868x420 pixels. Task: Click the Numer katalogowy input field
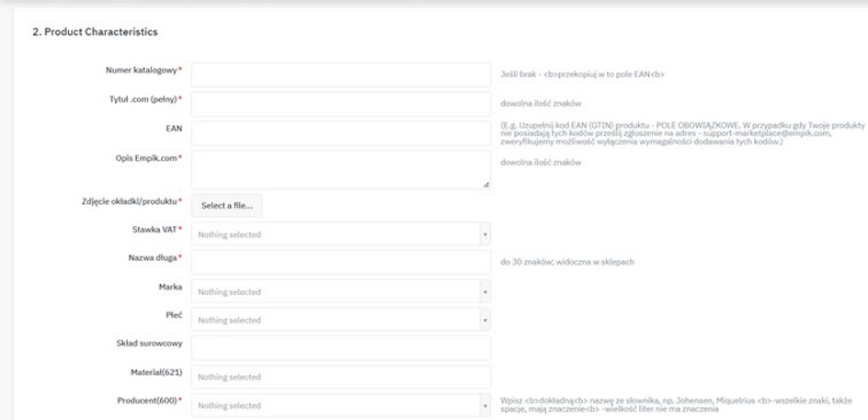(x=340, y=74)
